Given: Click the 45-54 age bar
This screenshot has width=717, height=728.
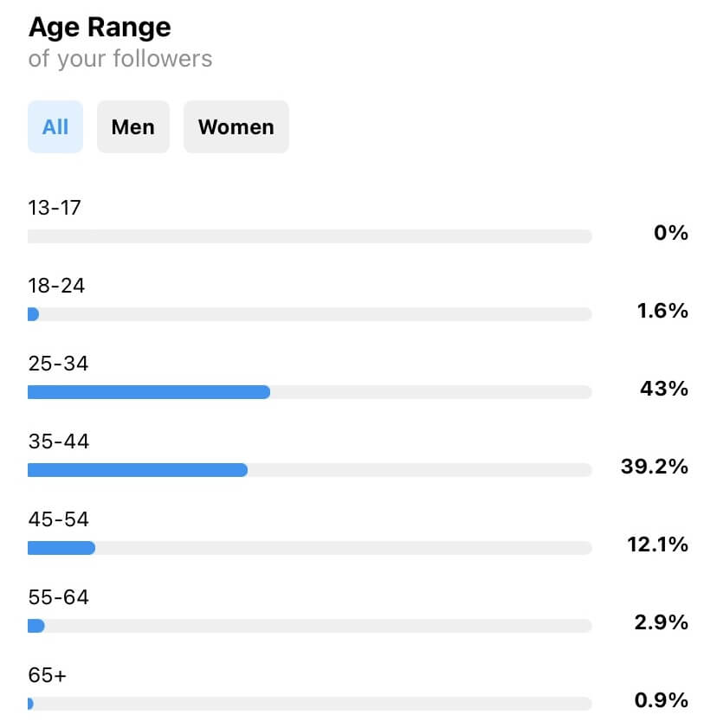Looking at the screenshot, I should [x=309, y=548].
